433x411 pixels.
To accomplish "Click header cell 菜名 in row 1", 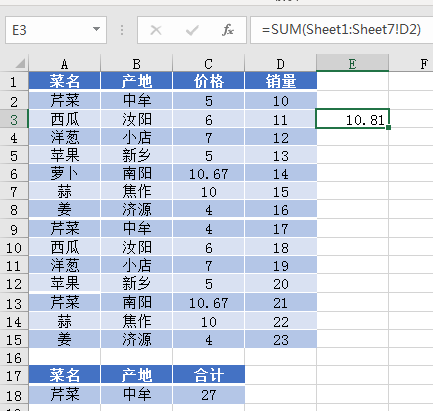I will (64, 81).
